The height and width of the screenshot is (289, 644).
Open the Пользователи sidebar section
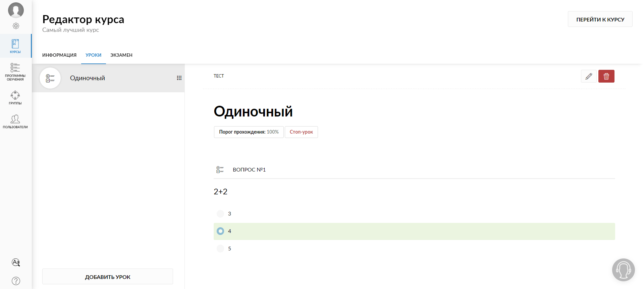(15, 122)
